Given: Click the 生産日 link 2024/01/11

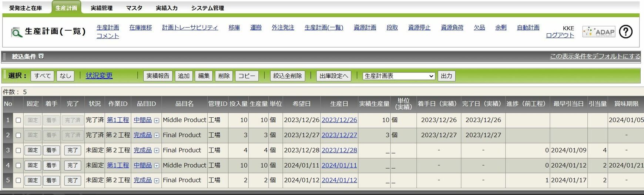Looking at the screenshot, I should (339, 165).
